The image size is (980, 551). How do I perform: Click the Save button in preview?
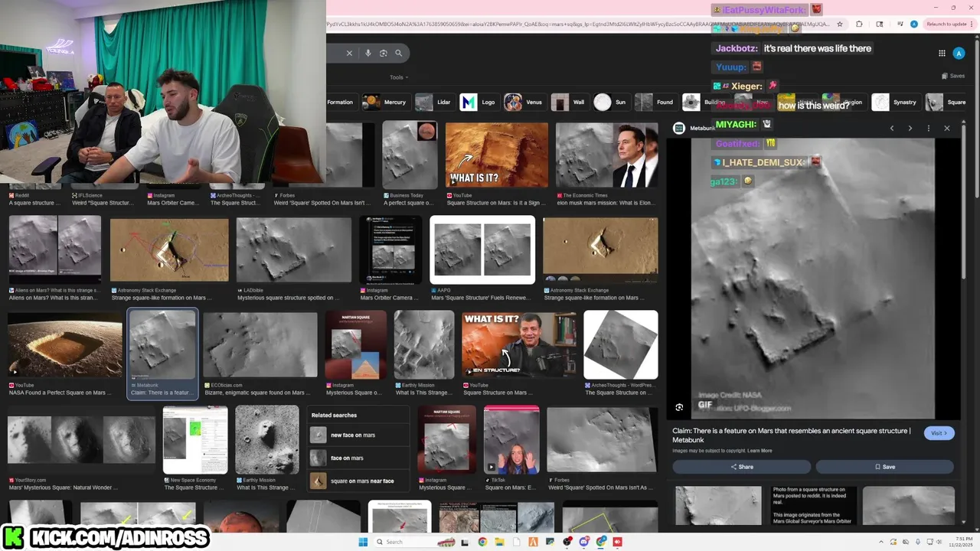[884, 467]
